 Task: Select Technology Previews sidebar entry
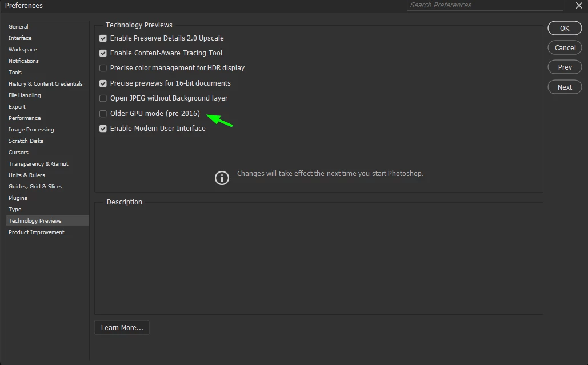pyautogui.click(x=47, y=220)
